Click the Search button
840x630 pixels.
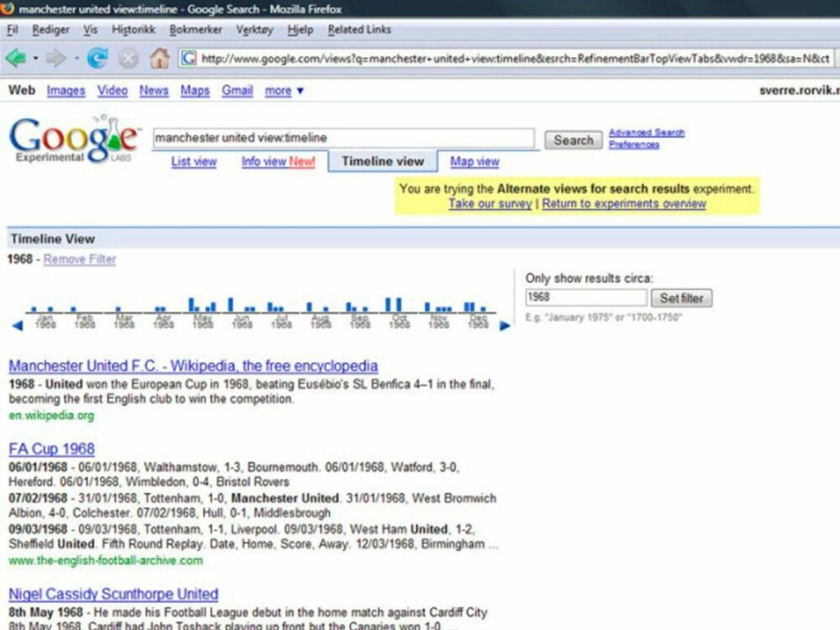tap(573, 140)
